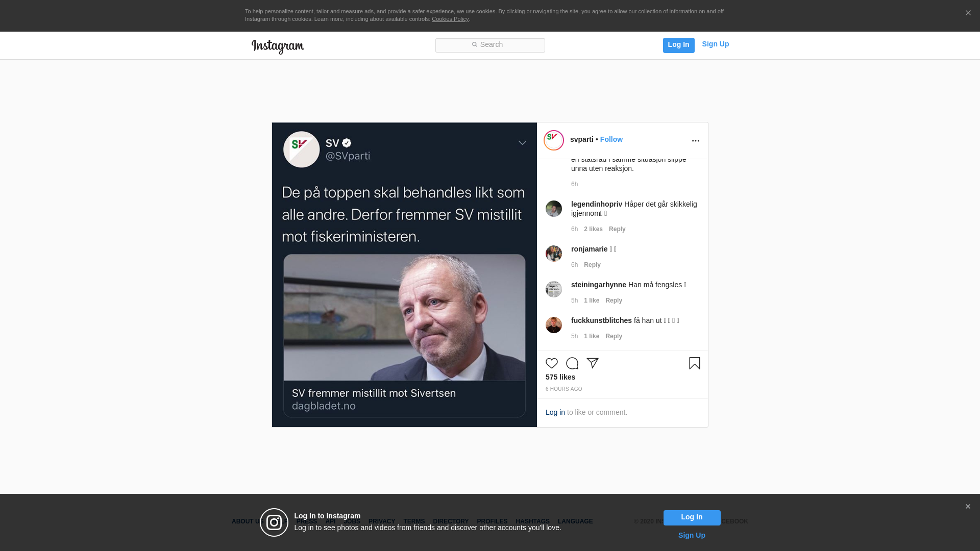The image size is (980, 551).
Task: Click the post image
Action: pyautogui.click(x=404, y=274)
